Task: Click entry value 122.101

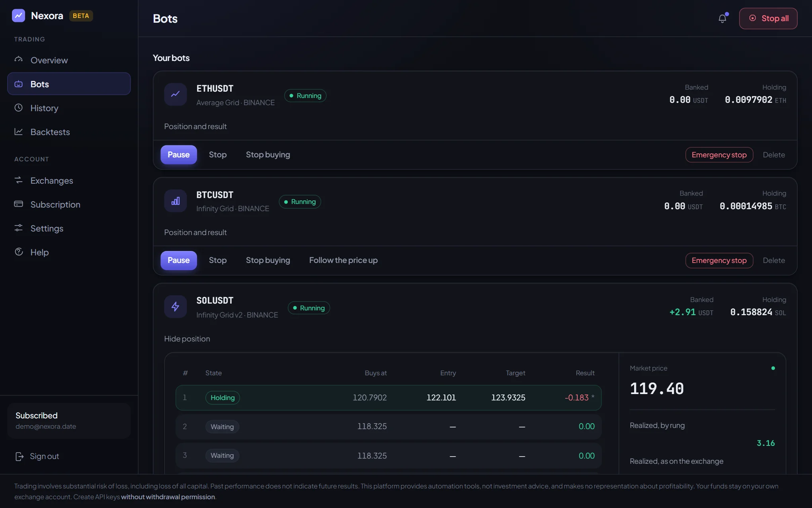Action: [441, 398]
